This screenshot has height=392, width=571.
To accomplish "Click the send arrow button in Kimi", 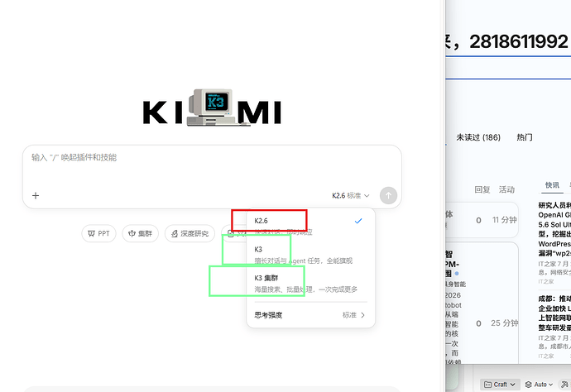I will (388, 195).
